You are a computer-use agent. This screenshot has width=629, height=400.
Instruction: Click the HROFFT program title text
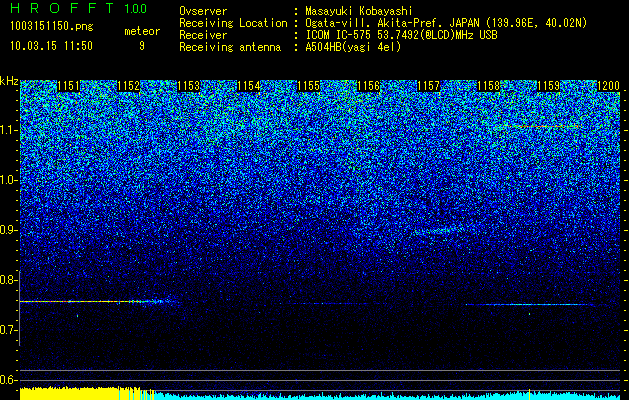[62, 8]
